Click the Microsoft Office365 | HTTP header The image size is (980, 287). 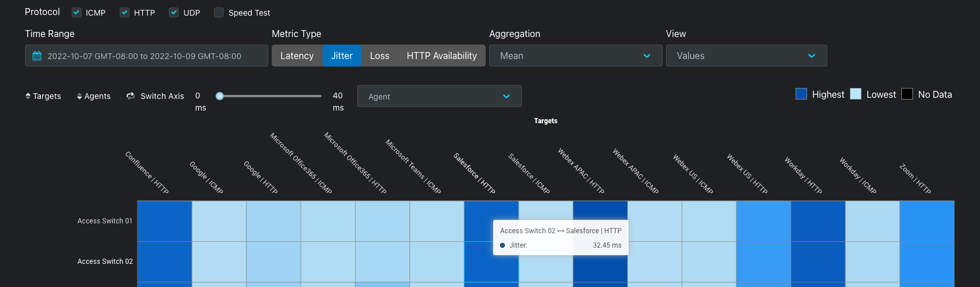(x=355, y=163)
